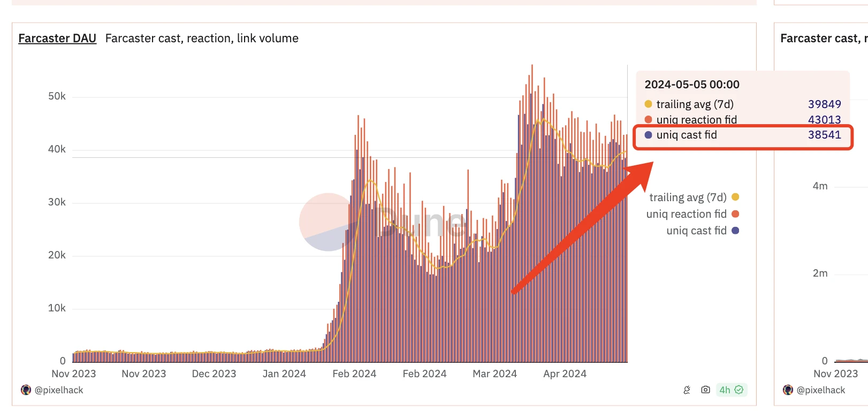868x412 pixels.
Task: Click the blue dot beside tooltip uniq cast fid
Action: pyautogui.click(x=648, y=135)
